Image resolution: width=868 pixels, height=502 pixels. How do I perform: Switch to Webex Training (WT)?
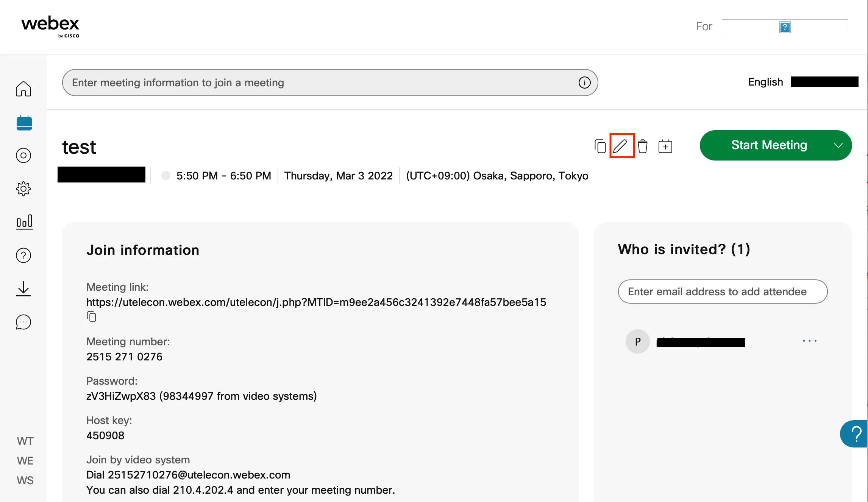coord(25,441)
